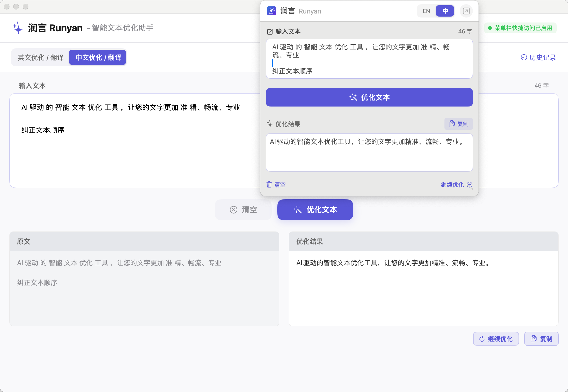Click the Runyan app logo in popup header

272,11
